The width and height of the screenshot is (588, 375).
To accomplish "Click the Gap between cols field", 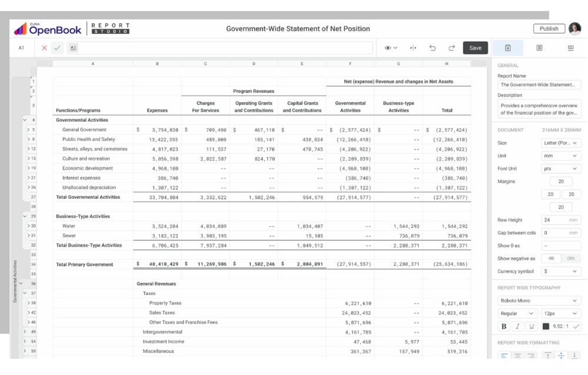I will (x=560, y=233).
